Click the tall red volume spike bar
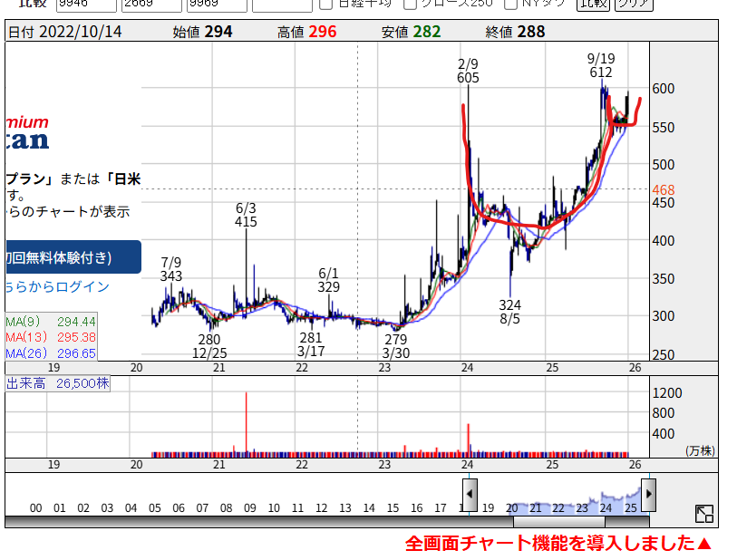The image size is (737, 560). pyautogui.click(x=247, y=421)
